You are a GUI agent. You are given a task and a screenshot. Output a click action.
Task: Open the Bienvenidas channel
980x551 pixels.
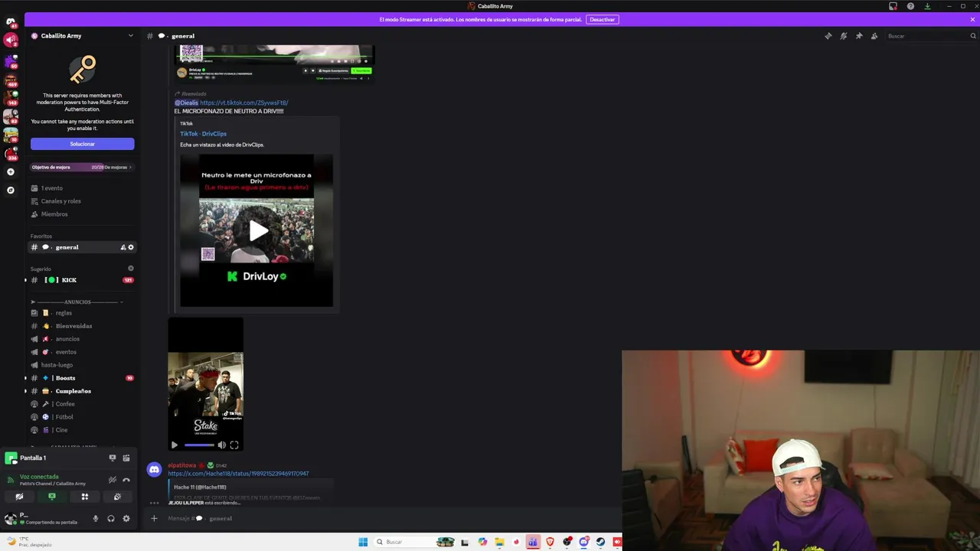pyautogui.click(x=82, y=326)
